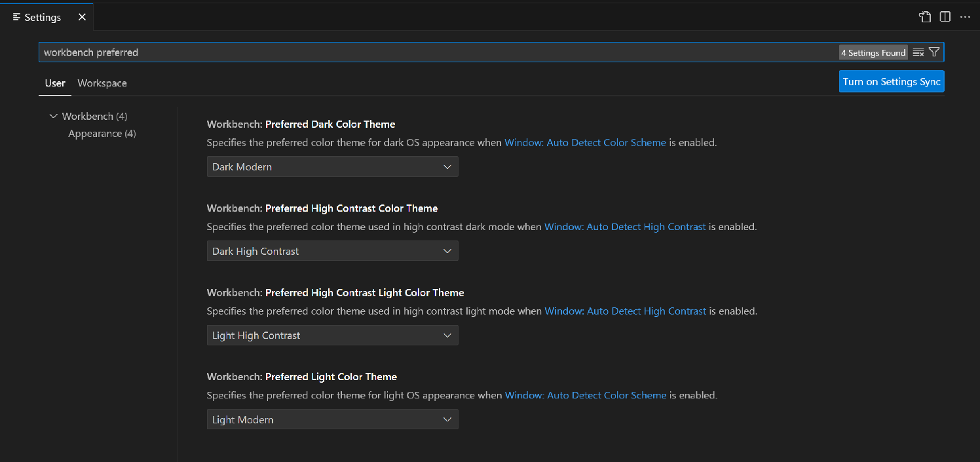Open the Filter Settings funnel menu
Image resolution: width=980 pixels, height=462 pixels.
[x=934, y=52]
